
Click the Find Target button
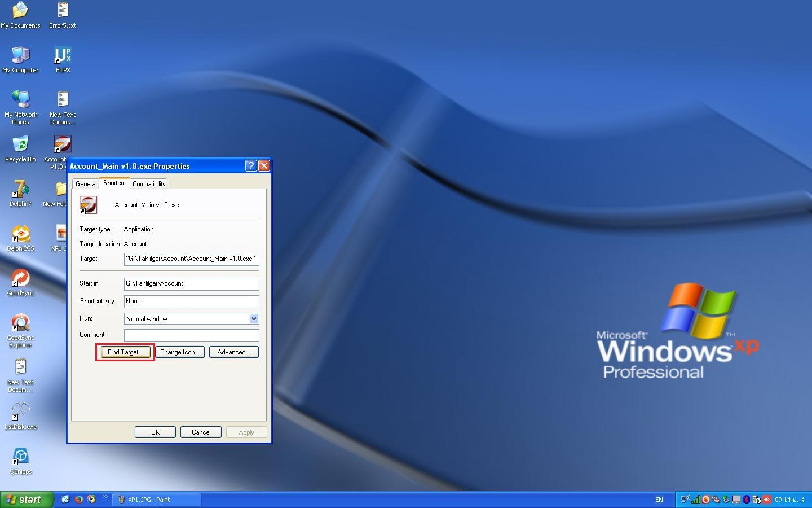[125, 352]
